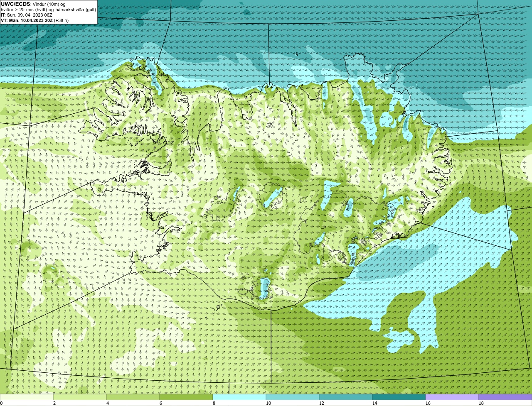This screenshot has height=406, width=532.
Task: Click the purple legend swatch above 18 m/s
Action: 505,397
